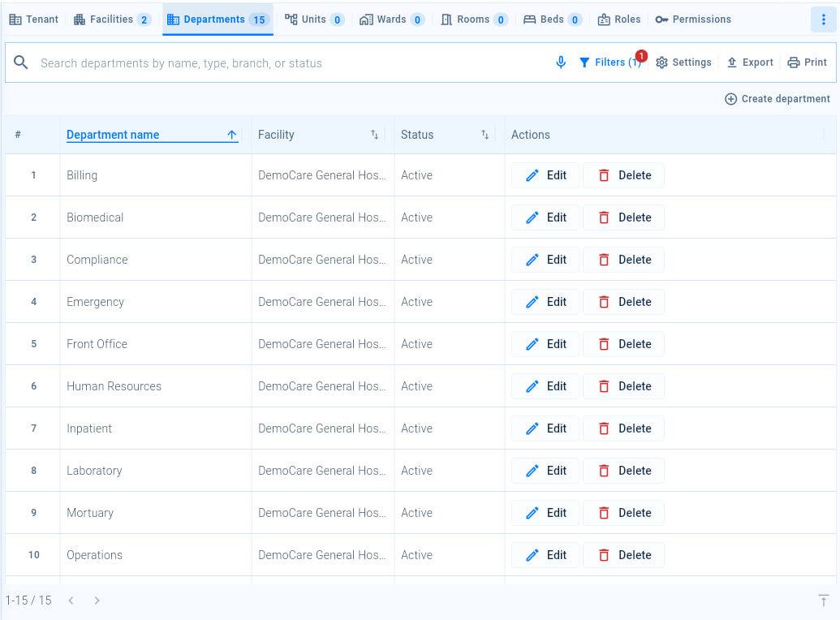Delete the Compliance department
The image size is (840, 620).
tap(623, 260)
